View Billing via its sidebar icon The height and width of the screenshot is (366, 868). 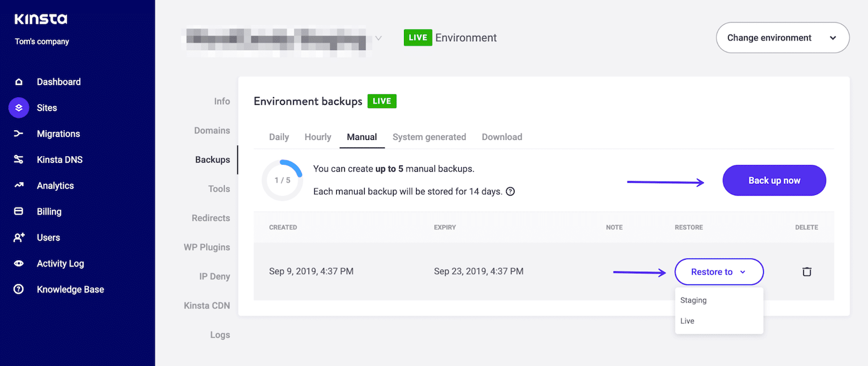(x=20, y=212)
